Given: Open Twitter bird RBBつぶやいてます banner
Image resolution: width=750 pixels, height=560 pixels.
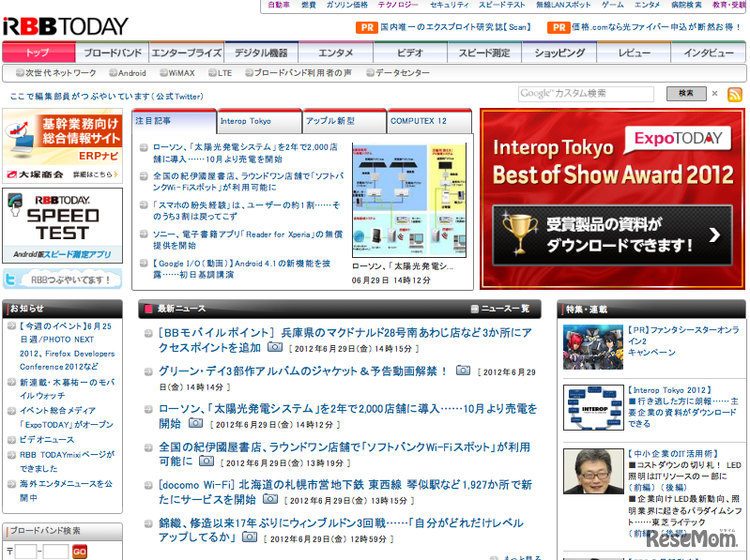Looking at the screenshot, I should coord(62,279).
